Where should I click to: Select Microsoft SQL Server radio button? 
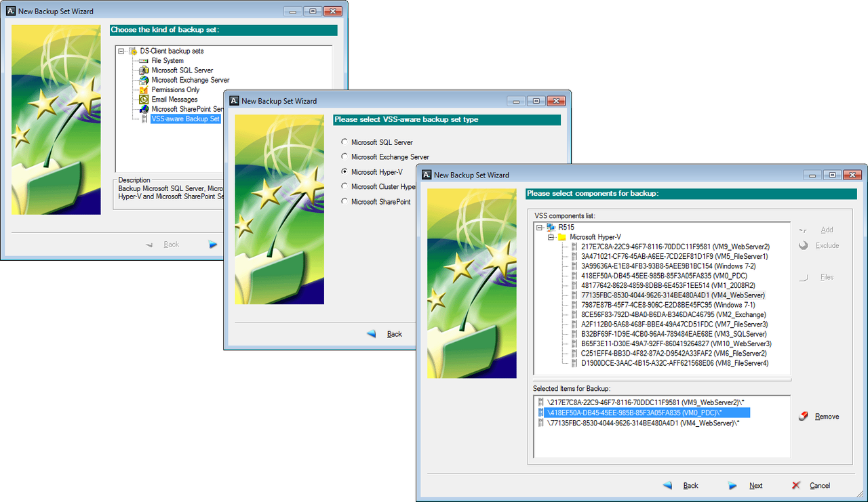coord(344,142)
